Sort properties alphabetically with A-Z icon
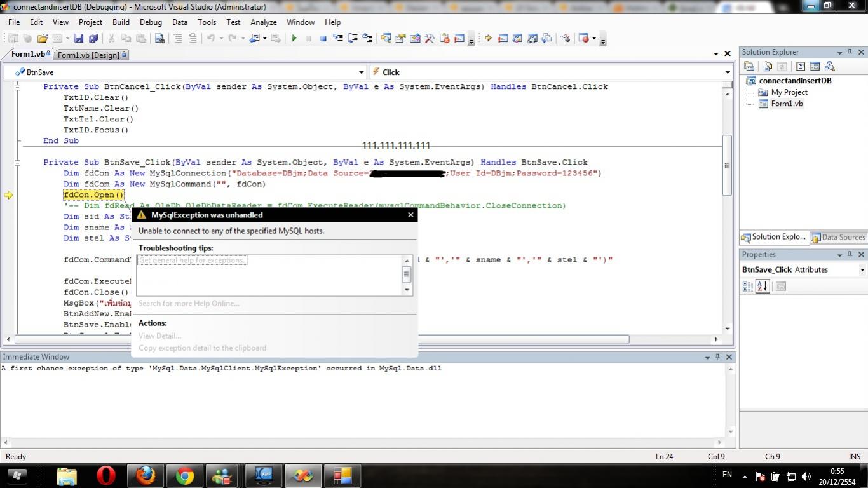 tap(763, 286)
